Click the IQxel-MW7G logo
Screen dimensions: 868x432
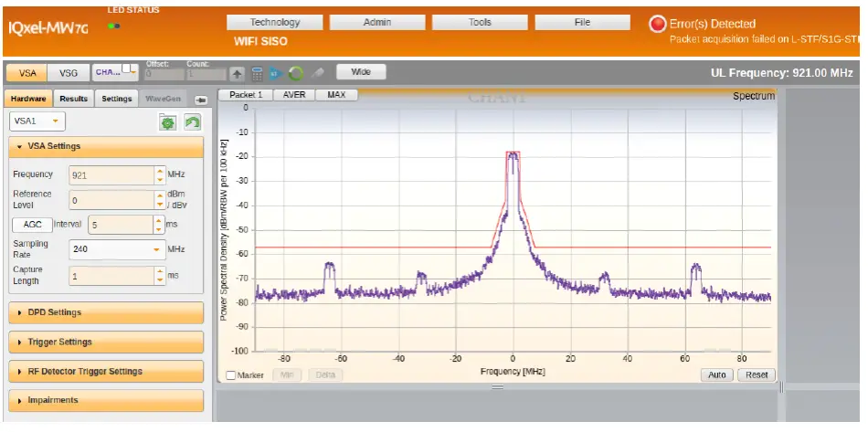point(48,28)
